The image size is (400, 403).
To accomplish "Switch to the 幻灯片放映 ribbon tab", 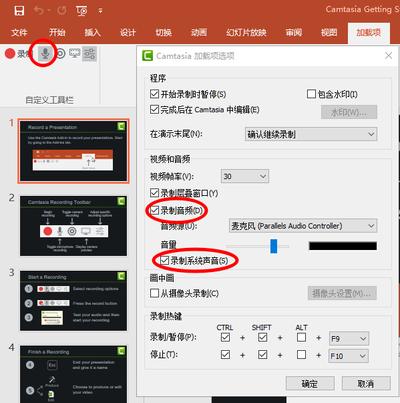I will coord(246,33).
